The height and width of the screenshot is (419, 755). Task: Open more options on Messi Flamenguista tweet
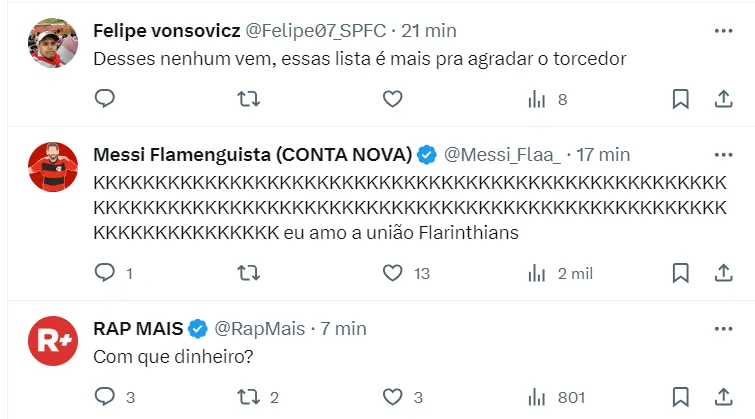click(x=723, y=155)
